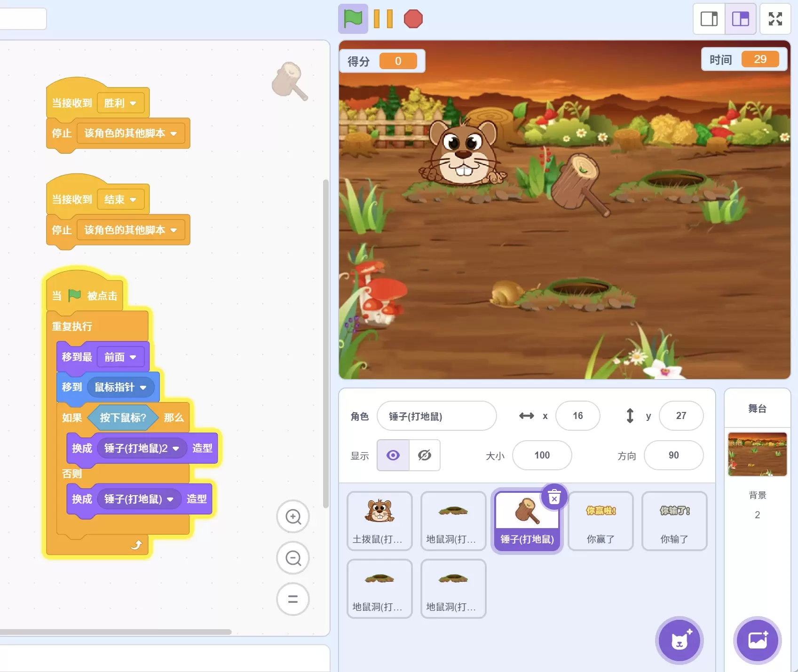Click the 按下鼠标? sensing condition
The image size is (798, 672).
coord(123,418)
